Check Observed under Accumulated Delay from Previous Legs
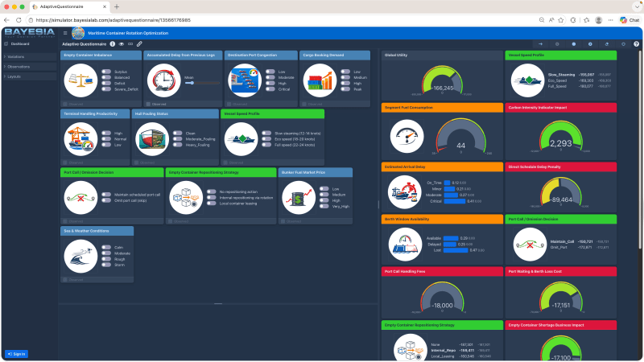 pos(149,105)
